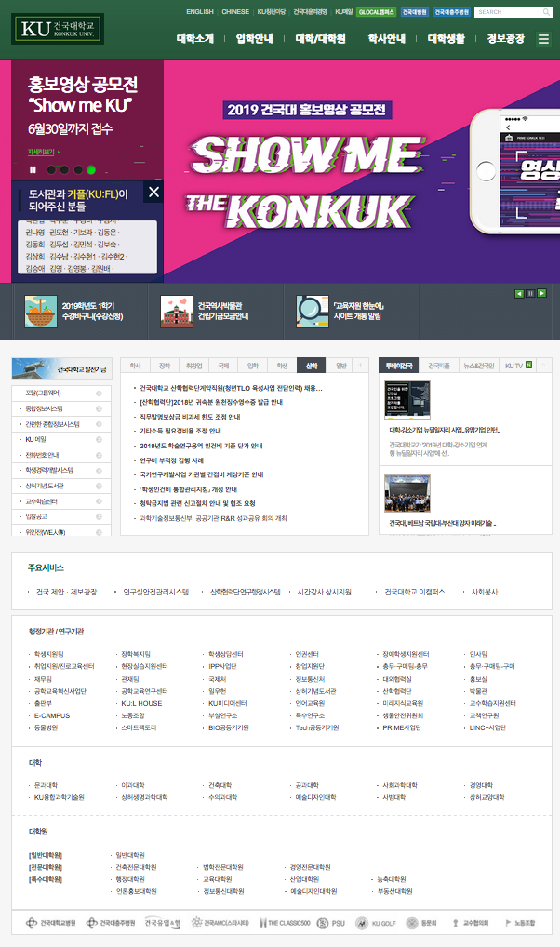Switch to the 취창업 notice tab
Screen dimensions: 560x947
[x=193, y=366]
